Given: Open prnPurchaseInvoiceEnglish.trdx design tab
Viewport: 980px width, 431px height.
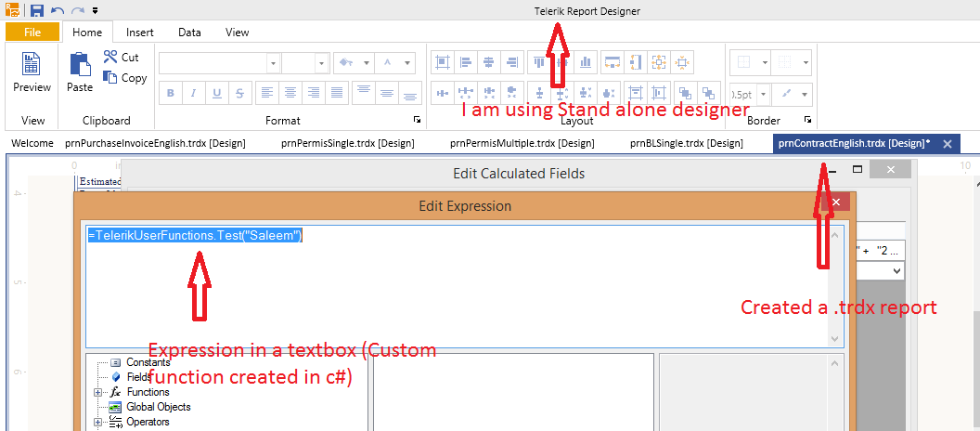Looking at the screenshot, I should pos(155,143).
